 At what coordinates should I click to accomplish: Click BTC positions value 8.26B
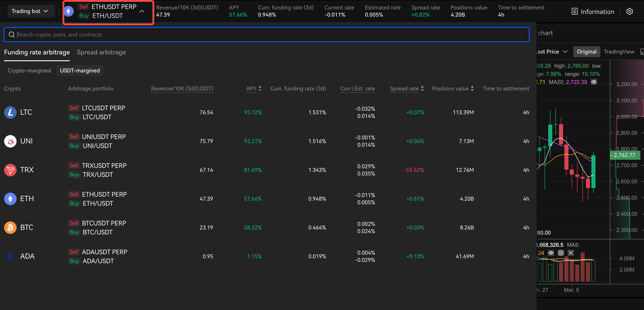tap(467, 227)
